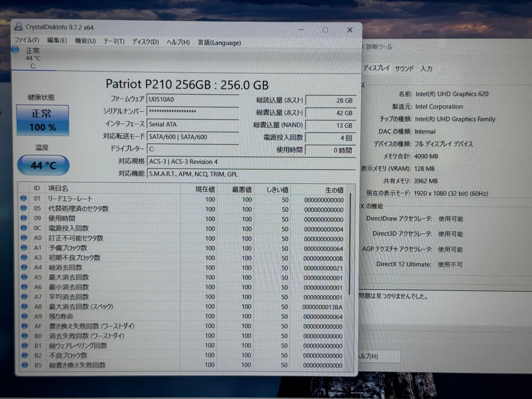Click the firmware field U0510A0
This screenshot has height=399, width=532.
tap(193, 99)
